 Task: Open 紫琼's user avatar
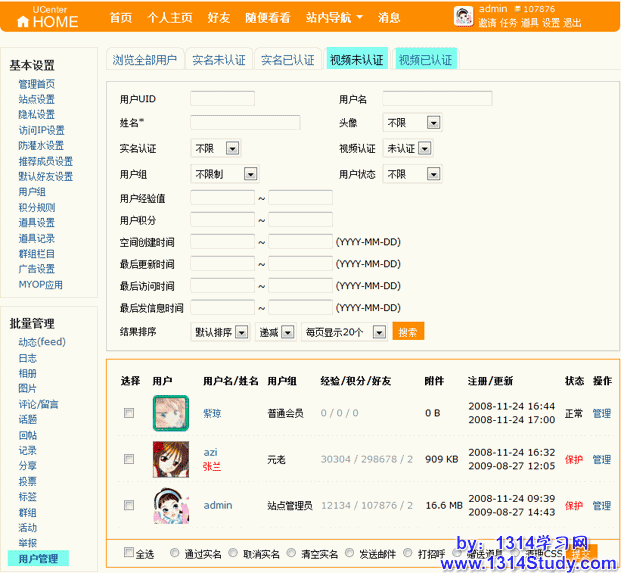tap(170, 412)
